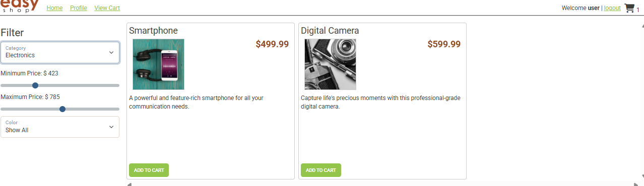Screen dimensions: 644x186
Task: Click the Smartphone product image
Action: click(158, 64)
